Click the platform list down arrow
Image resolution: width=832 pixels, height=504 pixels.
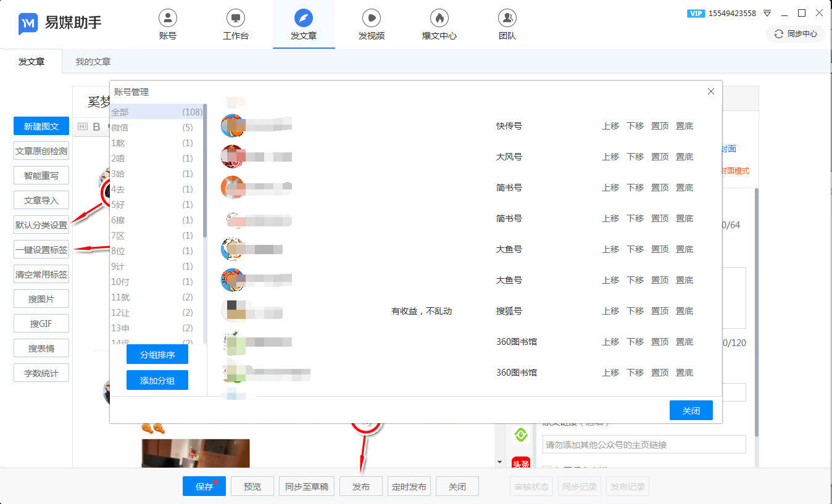pyautogui.click(x=500, y=461)
